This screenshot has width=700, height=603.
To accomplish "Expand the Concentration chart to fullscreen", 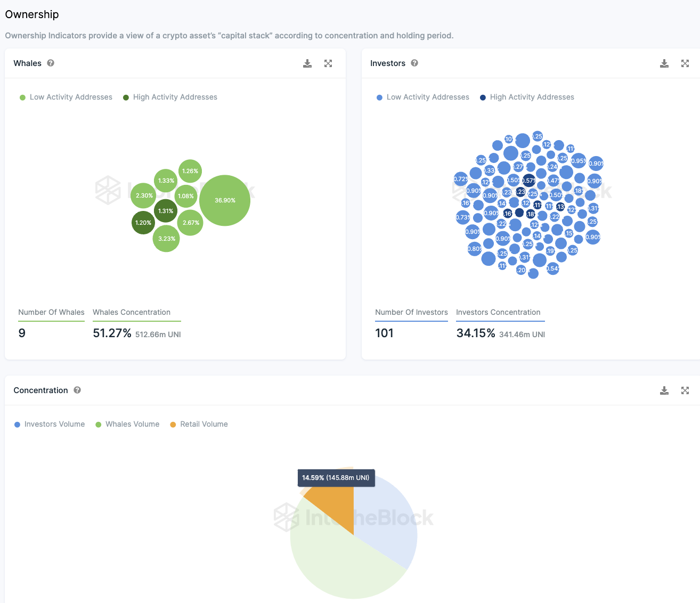I will coord(685,390).
